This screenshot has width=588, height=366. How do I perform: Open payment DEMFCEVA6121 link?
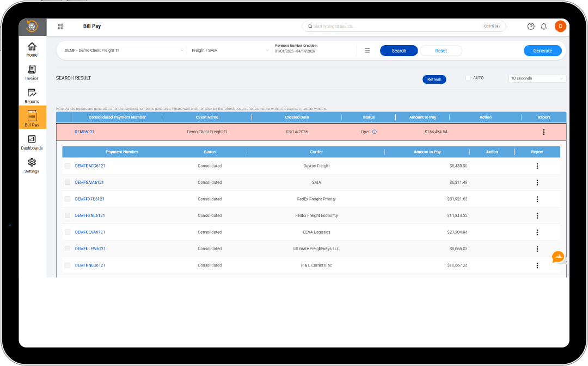tap(90, 232)
